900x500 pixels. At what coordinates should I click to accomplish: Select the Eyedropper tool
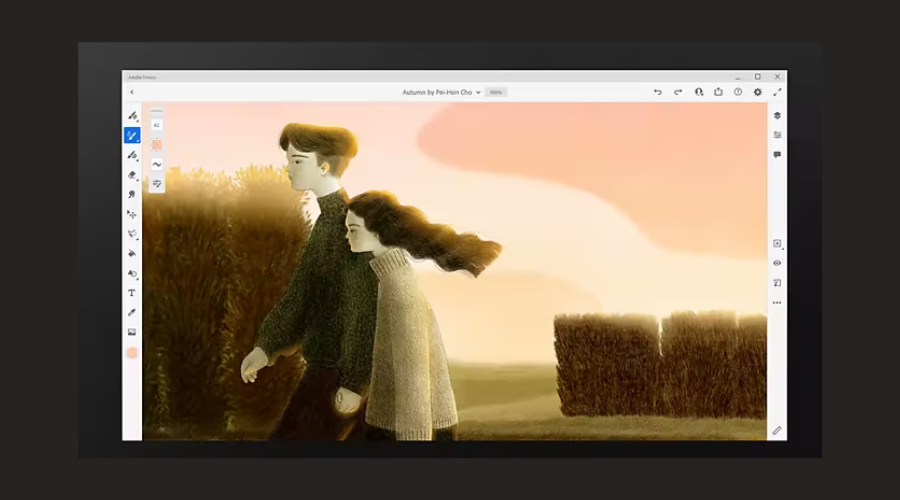coord(132,312)
